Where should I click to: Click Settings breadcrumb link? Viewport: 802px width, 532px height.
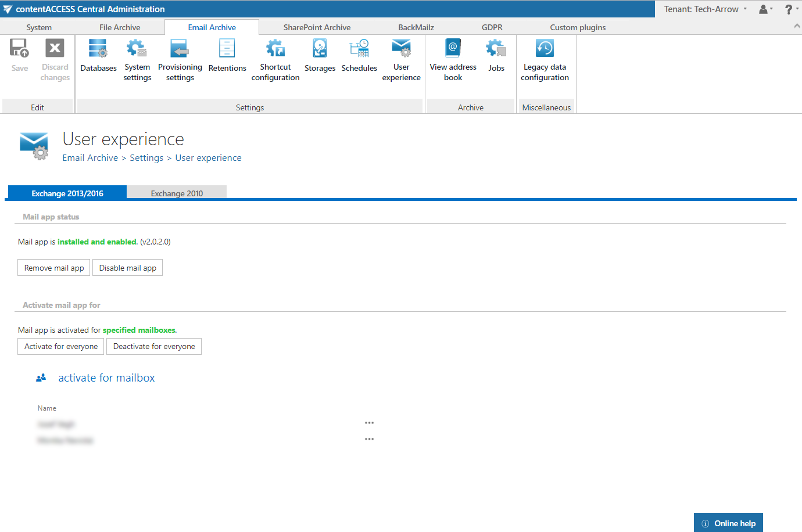[146, 157]
